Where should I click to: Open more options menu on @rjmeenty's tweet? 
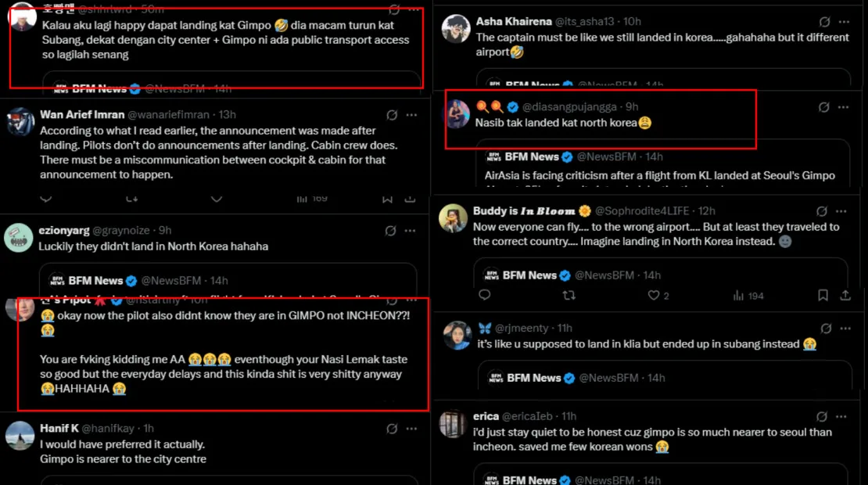click(x=846, y=329)
